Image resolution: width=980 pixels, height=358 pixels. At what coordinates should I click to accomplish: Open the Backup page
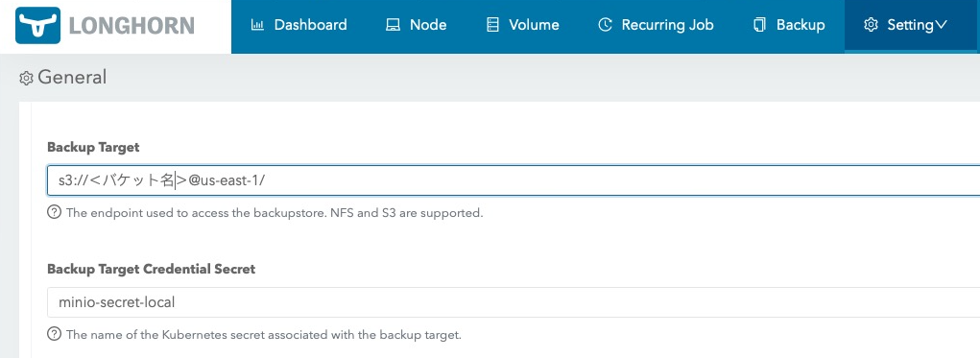click(x=789, y=25)
